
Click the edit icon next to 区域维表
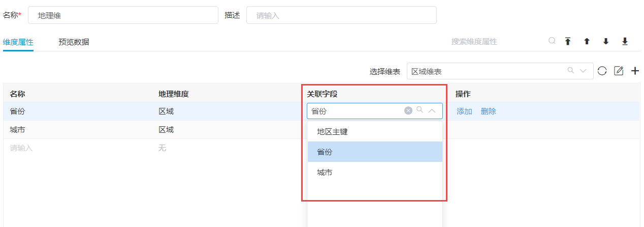click(619, 71)
